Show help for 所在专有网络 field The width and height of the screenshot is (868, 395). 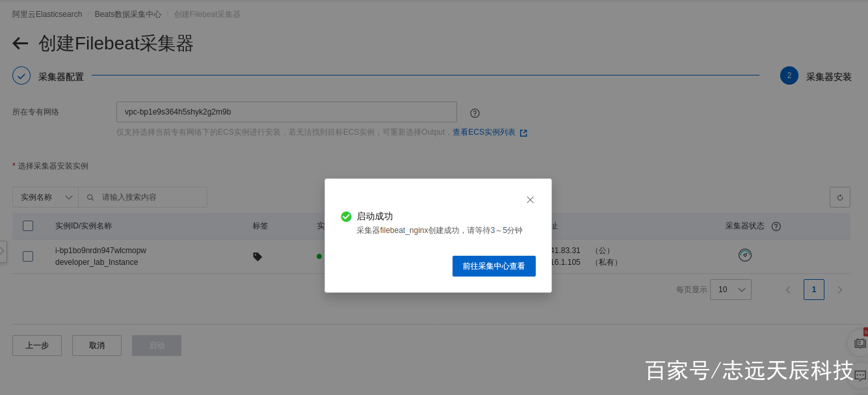[475, 113]
